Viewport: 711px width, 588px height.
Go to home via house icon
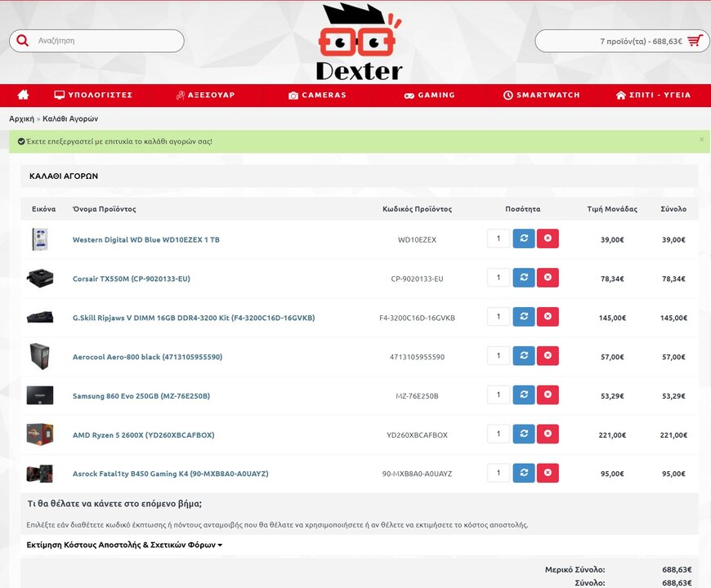click(23, 95)
